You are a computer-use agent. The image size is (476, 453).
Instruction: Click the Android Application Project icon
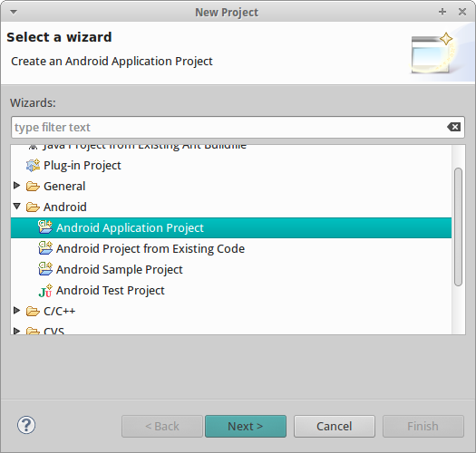pyautogui.click(x=45, y=227)
